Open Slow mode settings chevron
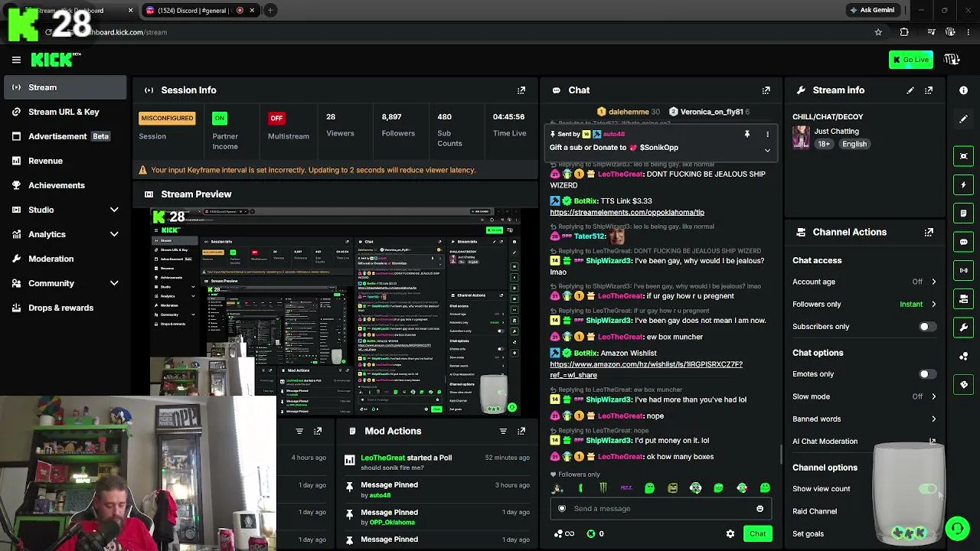Screen dimensions: 980x551 pyautogui.click(x=933, y=396)
